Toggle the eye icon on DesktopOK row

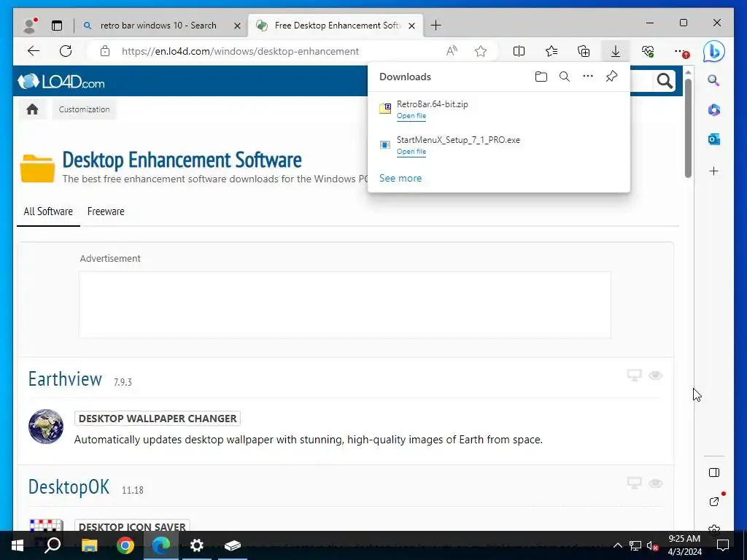[656, 483]
